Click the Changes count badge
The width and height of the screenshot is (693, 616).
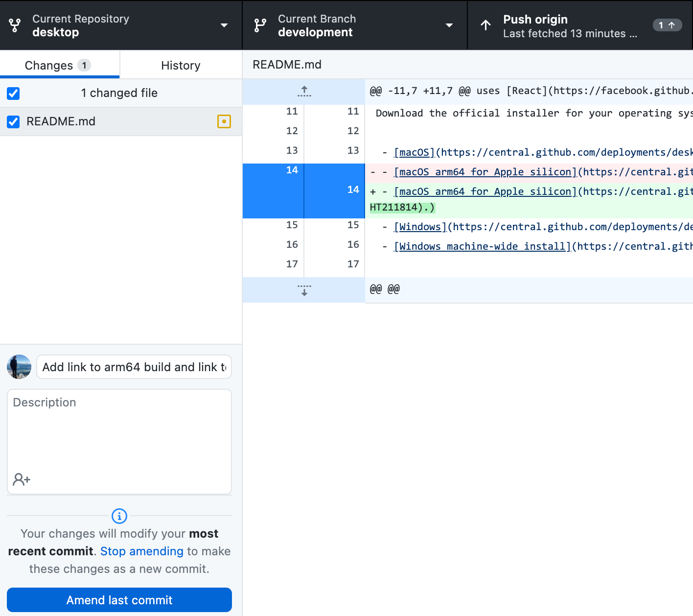[84, 65]
